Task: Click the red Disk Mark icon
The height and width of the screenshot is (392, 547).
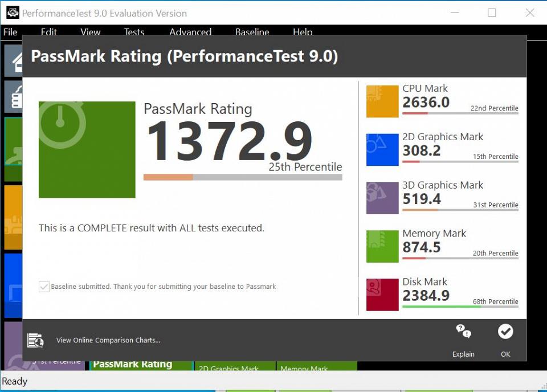Action: pos(382,295)
